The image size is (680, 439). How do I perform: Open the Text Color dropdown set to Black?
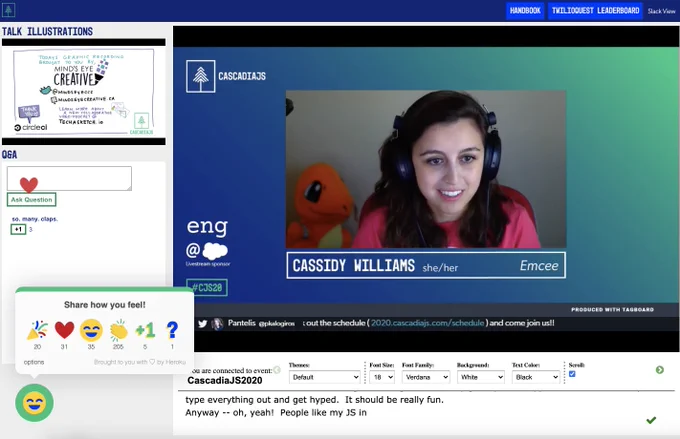(x=536, y=377)
